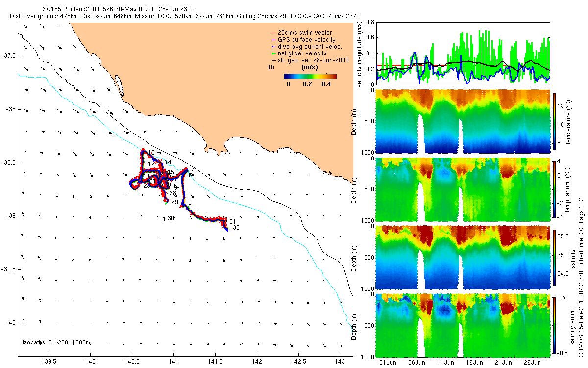Click the temperature color scale bar

point(554,122)
